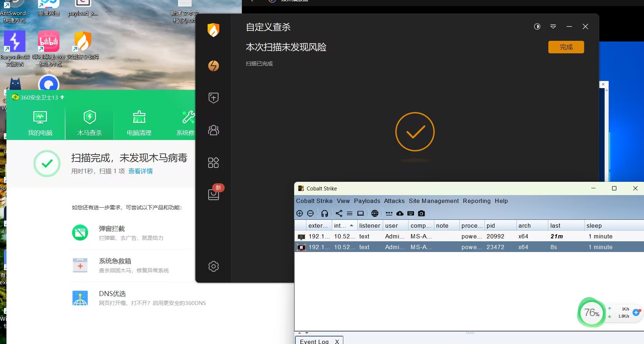Close Event Log tab with X
This screenshot has width=644, height=344.
pos(337,341)
